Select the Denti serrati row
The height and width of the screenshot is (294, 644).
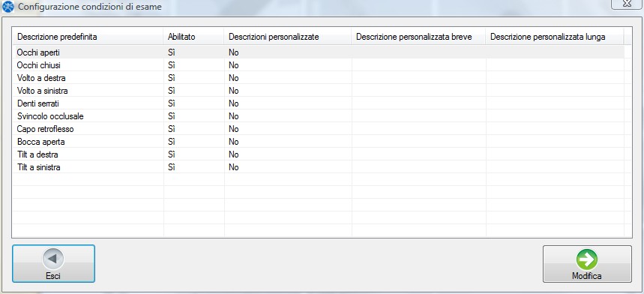[x=318, y=103]
